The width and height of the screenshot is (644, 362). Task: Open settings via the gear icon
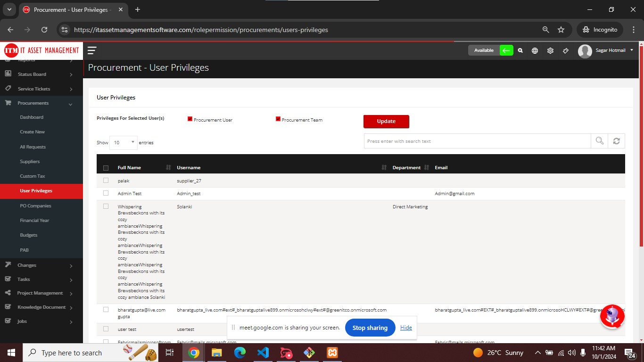(x=550, y=50)
